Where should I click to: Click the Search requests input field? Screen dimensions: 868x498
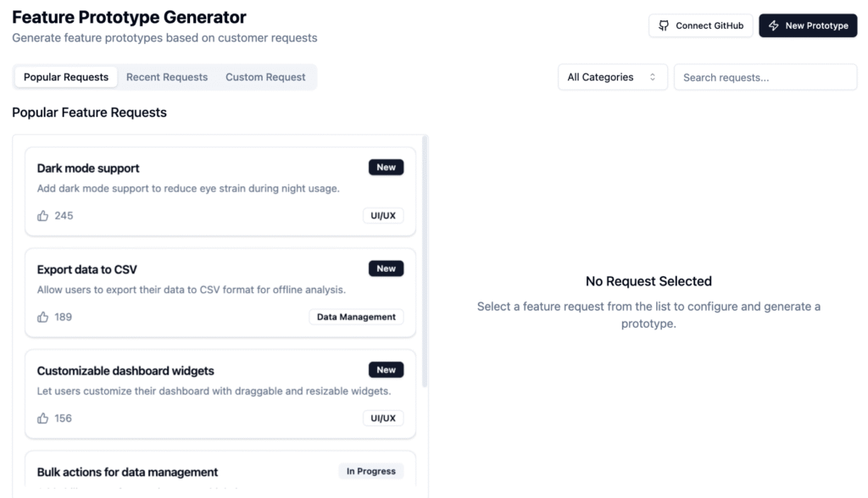click(765, 77)
